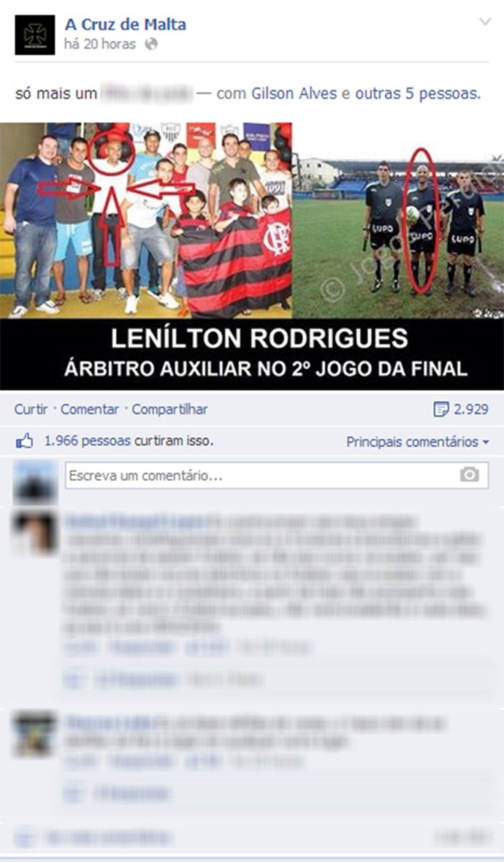Expand the Principais comentários sorting dropdown
This screenshot has width=504, height=862.
[x=418, y=441]
